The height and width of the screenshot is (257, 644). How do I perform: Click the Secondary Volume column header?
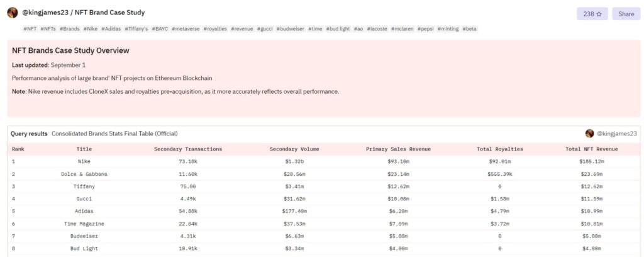point(294,149)
